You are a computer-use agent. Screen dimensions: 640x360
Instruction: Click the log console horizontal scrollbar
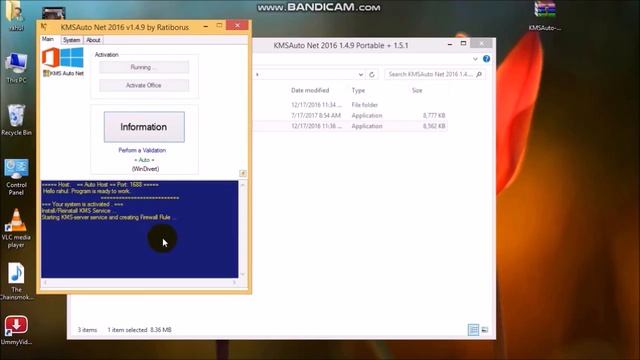[140, 282]
